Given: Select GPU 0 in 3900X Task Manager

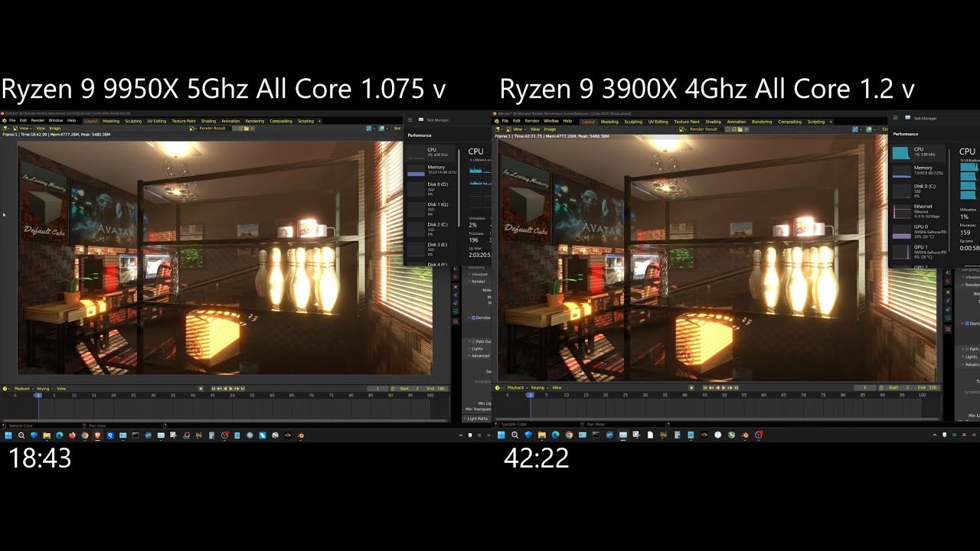Looking at the screenshot, I should 918,232.
